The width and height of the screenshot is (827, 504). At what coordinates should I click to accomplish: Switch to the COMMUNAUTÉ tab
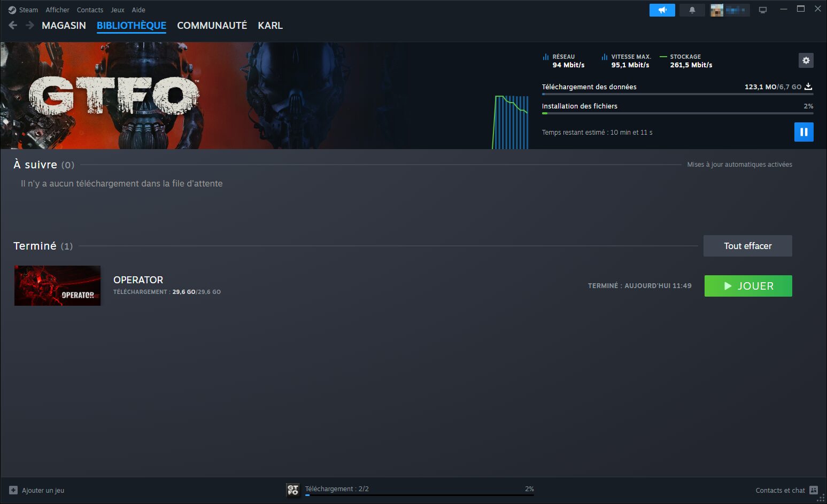click(212, 25)
